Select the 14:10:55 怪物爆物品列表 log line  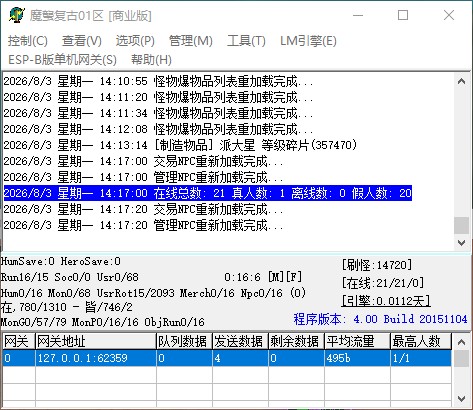[159, 81]
